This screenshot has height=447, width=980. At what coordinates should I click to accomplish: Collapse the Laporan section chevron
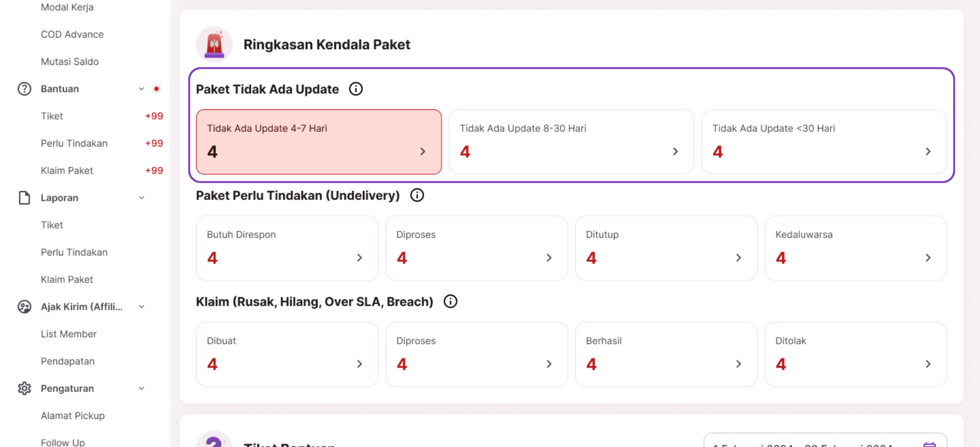[x=141, y=198]
